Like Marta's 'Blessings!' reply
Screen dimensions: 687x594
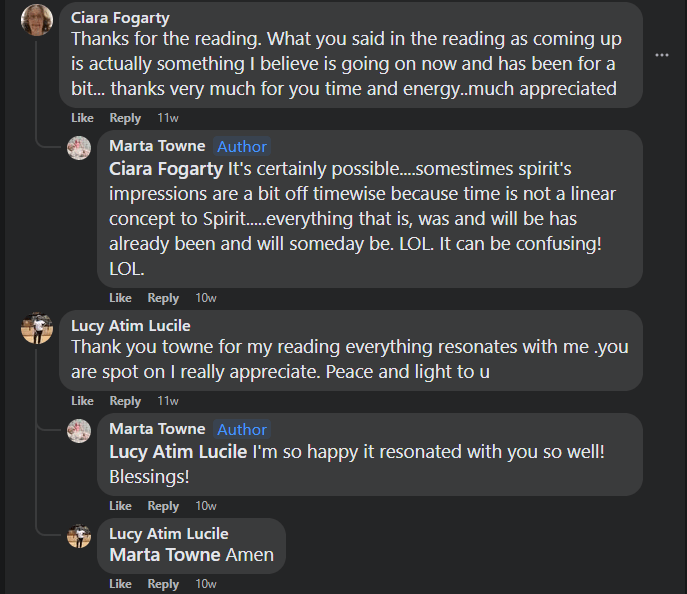[x=120, y=506]
